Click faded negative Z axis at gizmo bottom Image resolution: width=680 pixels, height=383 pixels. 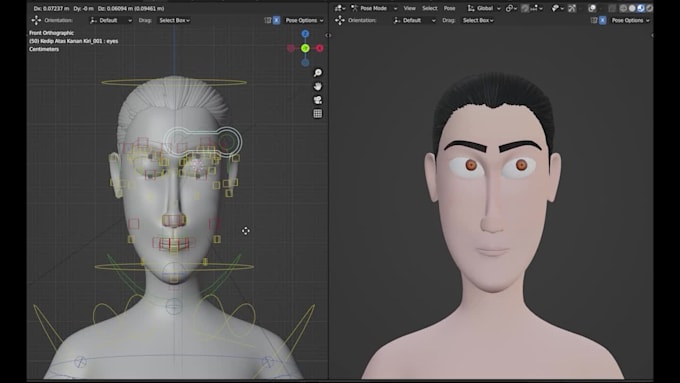(x=305, y=62)
